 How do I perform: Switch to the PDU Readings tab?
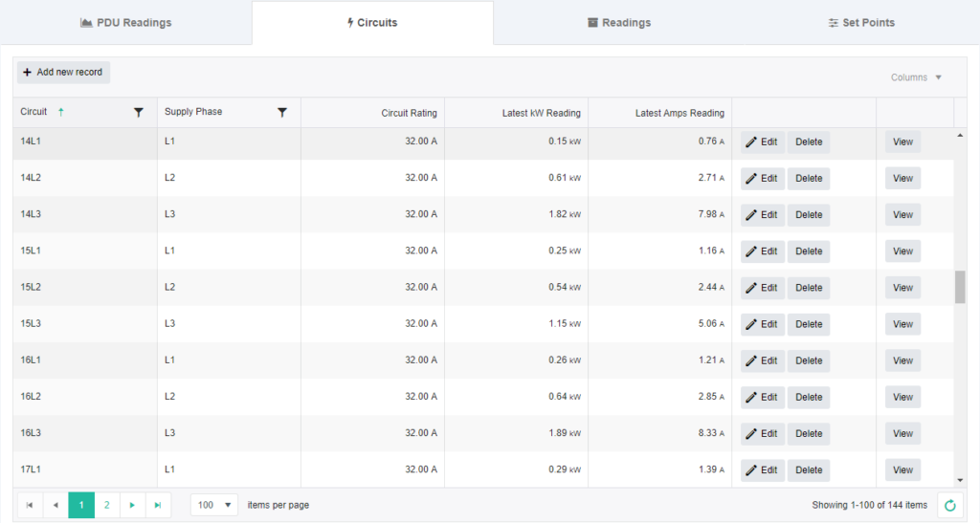126,23
